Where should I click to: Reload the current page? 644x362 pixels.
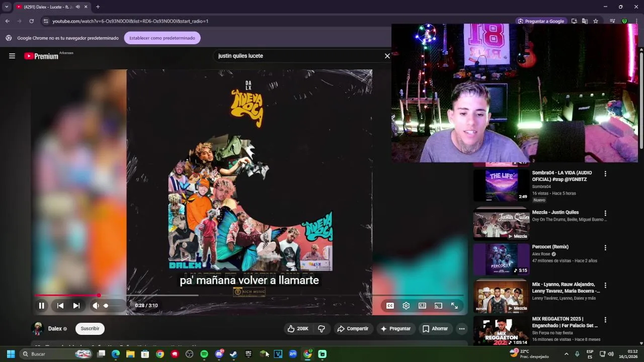pos(31,21)
